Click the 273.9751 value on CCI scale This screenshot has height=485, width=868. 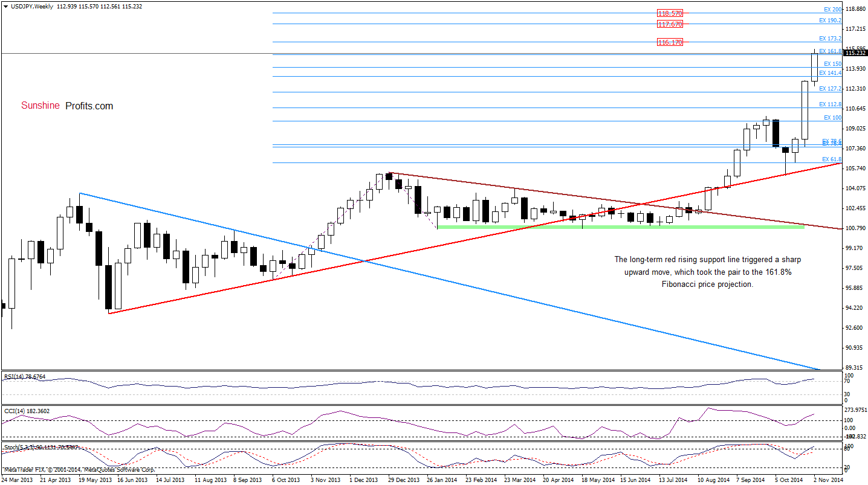[x=855, y=411]
